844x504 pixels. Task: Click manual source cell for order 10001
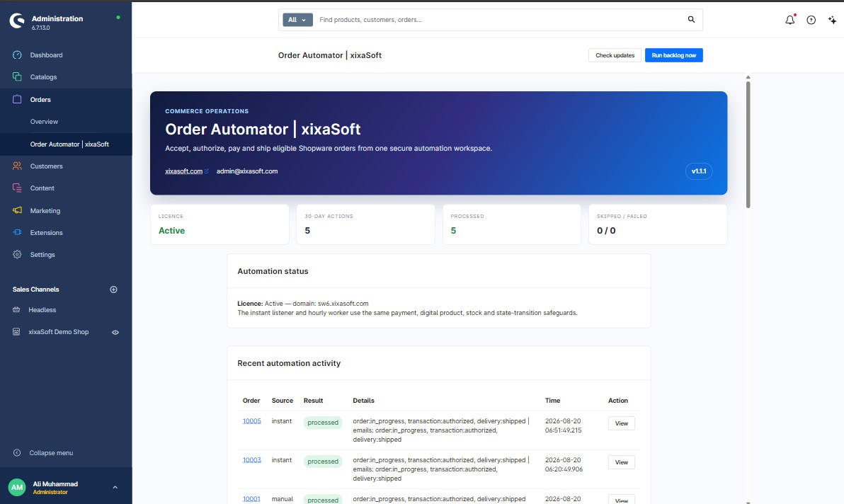(282, 498)
